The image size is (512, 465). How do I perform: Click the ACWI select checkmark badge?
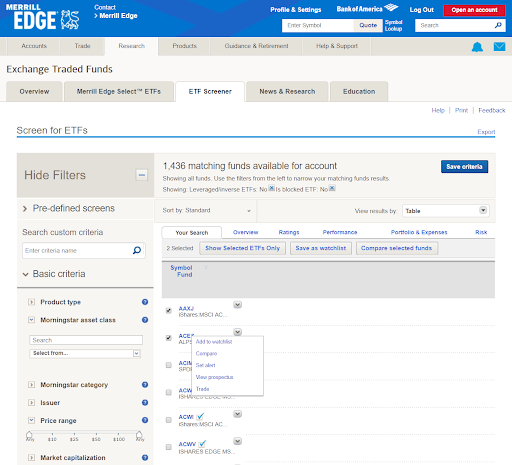click(x=200, y=417)
